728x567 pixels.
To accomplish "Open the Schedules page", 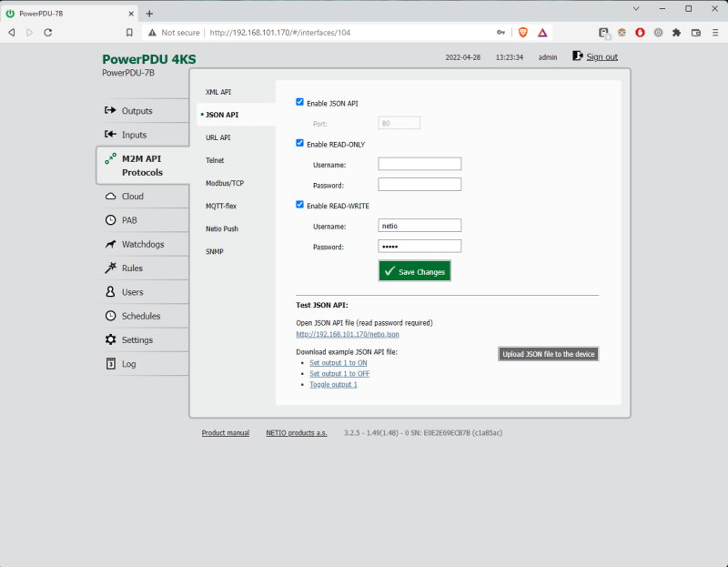I will 139,315.
